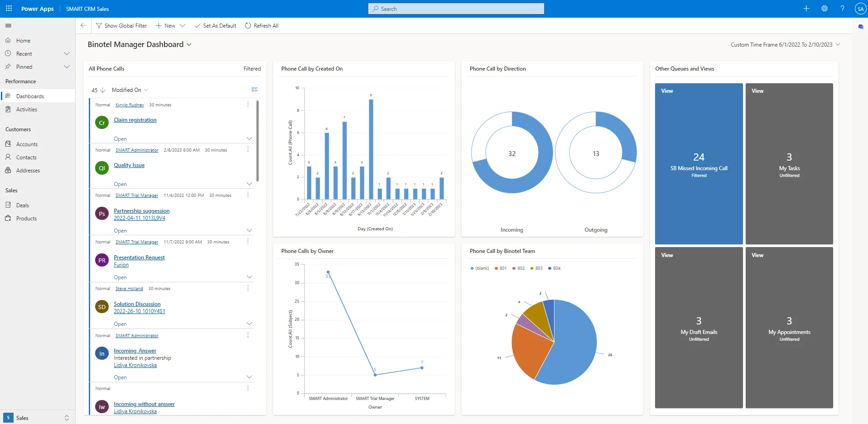This screenshot has width=868, height=424.
Task: Expand the Quality Issue record chevron
Action: coord(249,184)
